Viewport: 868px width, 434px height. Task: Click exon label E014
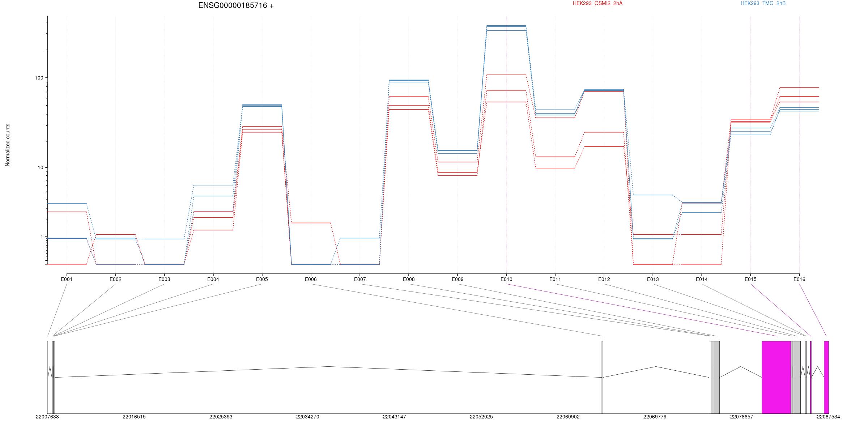pos(702,279)
